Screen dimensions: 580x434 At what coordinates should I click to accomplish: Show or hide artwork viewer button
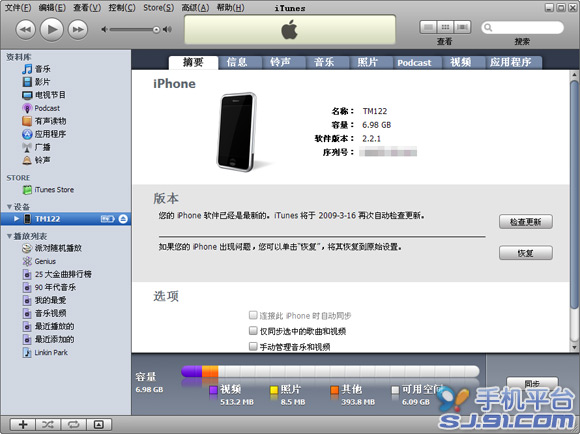click(99, 424)
